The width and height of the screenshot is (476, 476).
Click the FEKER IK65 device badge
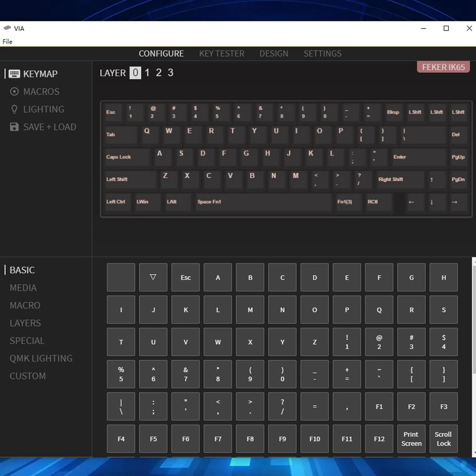pos(443,67)
